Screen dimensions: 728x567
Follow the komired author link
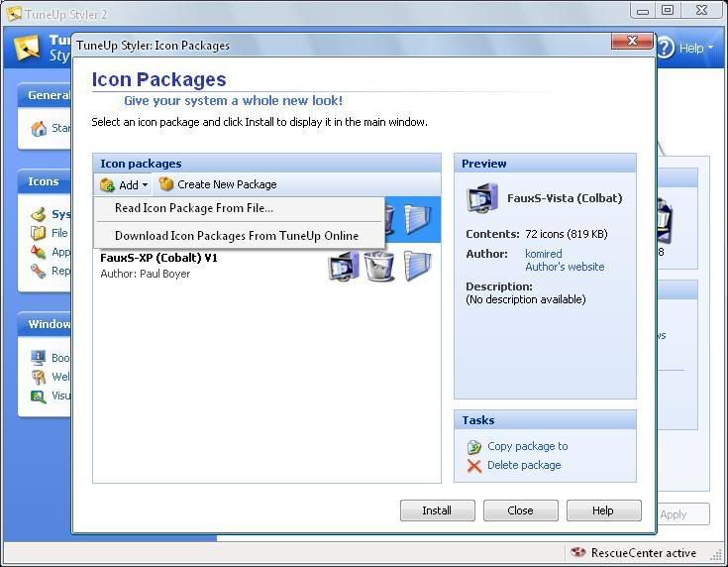543,254
